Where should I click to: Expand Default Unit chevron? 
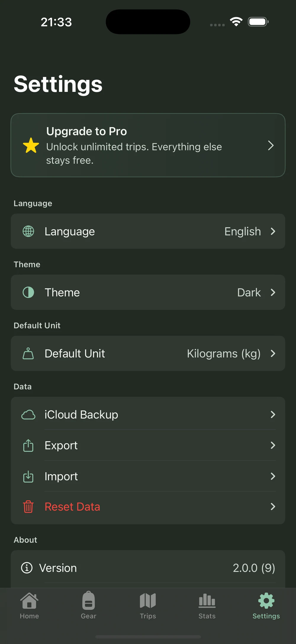[273, 353]
